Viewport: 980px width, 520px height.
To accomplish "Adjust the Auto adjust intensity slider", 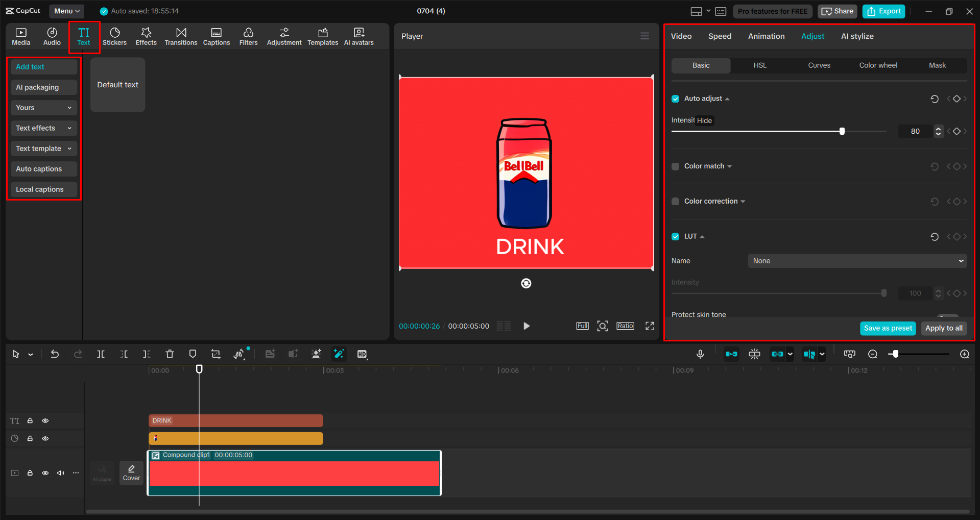I will tap(842, 131).
